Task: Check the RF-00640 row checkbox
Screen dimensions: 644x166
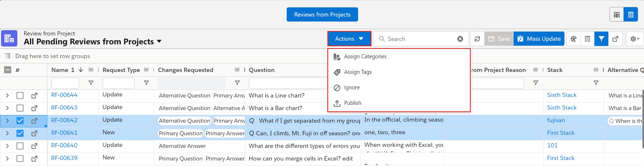Action: pyautogui.click(x=20, y=146)
